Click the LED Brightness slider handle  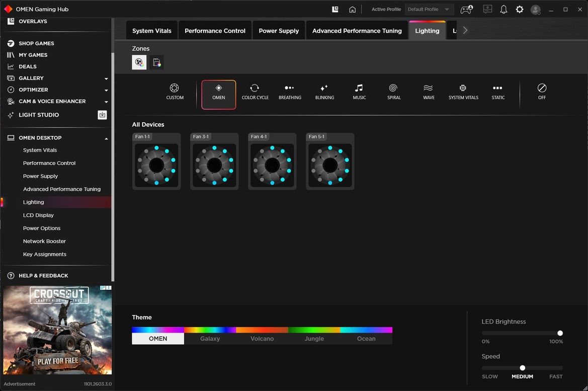560,333
